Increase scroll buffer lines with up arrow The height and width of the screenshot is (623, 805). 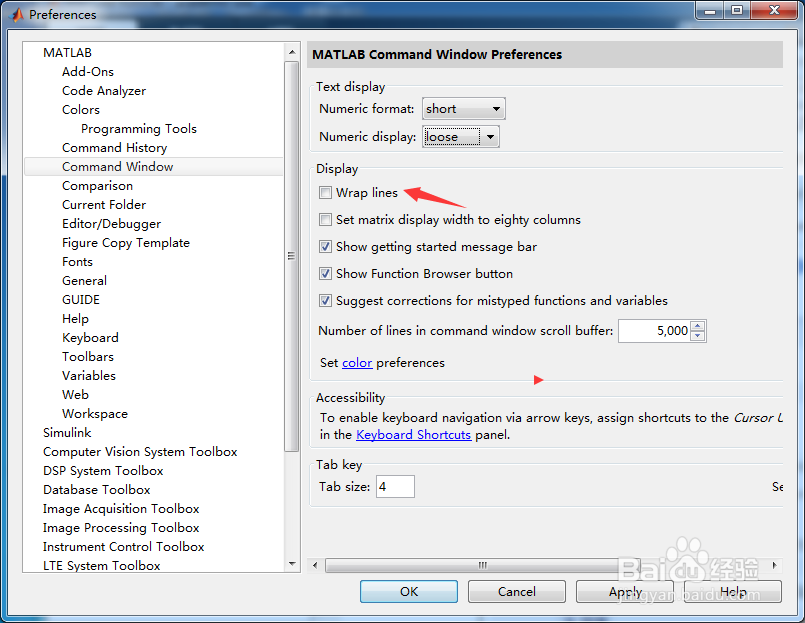click(x=698, y=326)
